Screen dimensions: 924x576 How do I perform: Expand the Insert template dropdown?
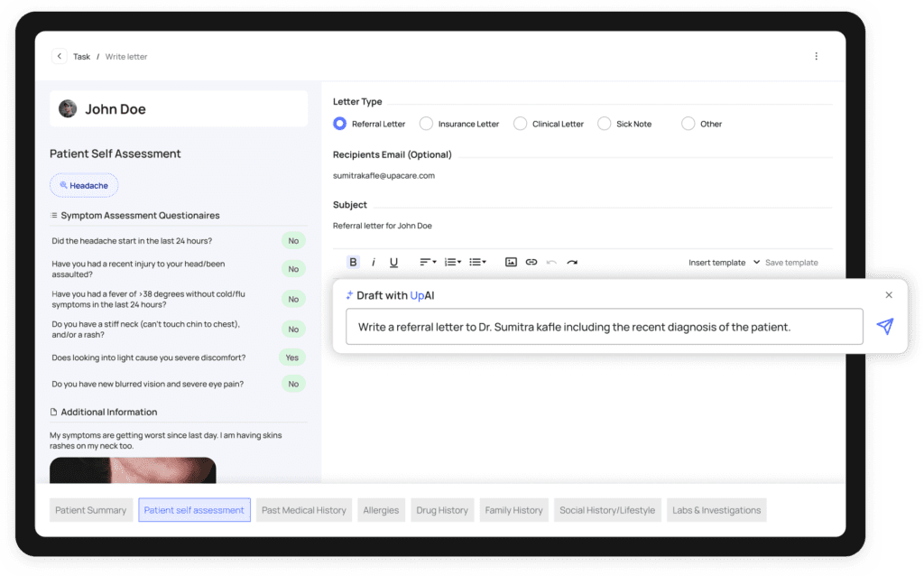[x=724, y=263]
